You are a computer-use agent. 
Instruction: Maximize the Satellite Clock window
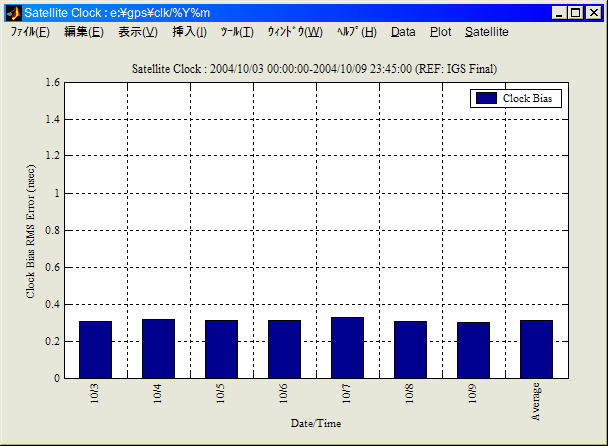point(576,13)
